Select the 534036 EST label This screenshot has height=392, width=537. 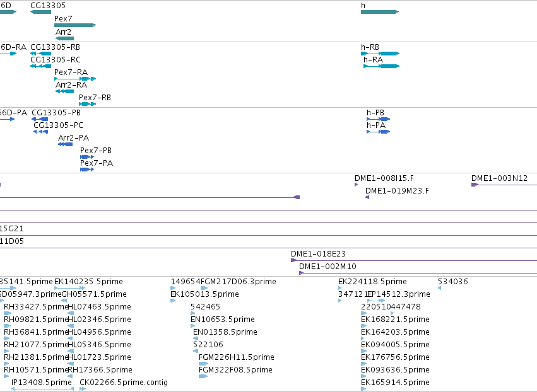[452, 282]
